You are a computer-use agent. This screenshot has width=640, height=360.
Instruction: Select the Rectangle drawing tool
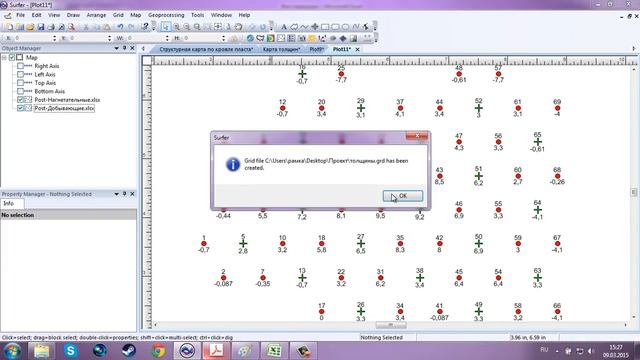point(325,27)
